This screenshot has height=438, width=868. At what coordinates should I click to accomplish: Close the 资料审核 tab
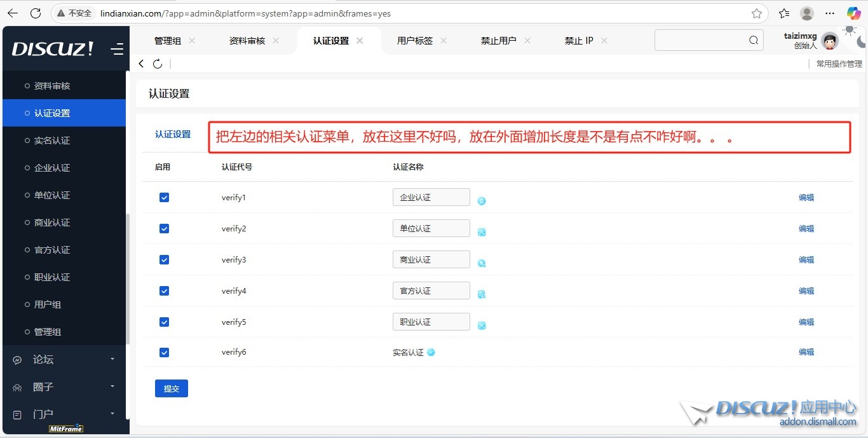(276, 41)
